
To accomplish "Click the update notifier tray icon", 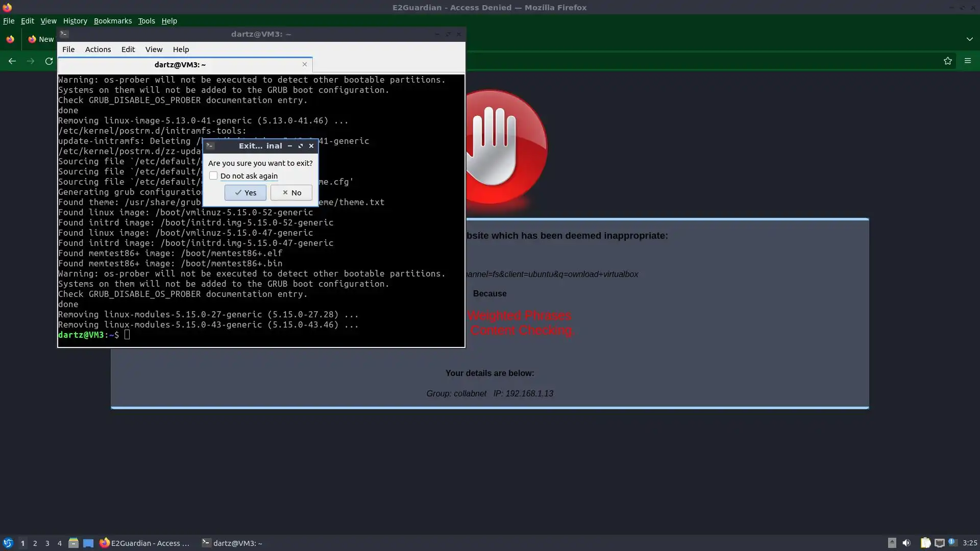I will (952, 543).
